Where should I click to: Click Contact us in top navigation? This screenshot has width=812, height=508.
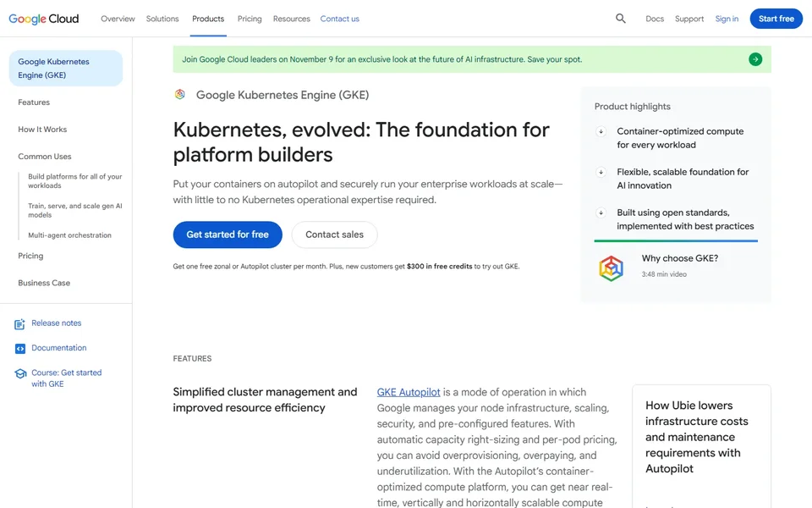tap(340, 19)
